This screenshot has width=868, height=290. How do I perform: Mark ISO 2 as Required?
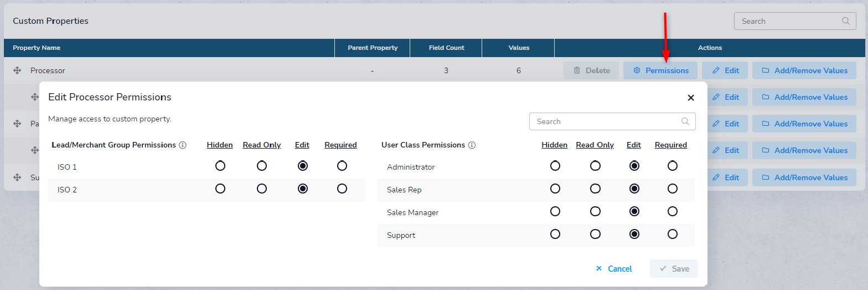pyautogui.click(x=342, y=189)
